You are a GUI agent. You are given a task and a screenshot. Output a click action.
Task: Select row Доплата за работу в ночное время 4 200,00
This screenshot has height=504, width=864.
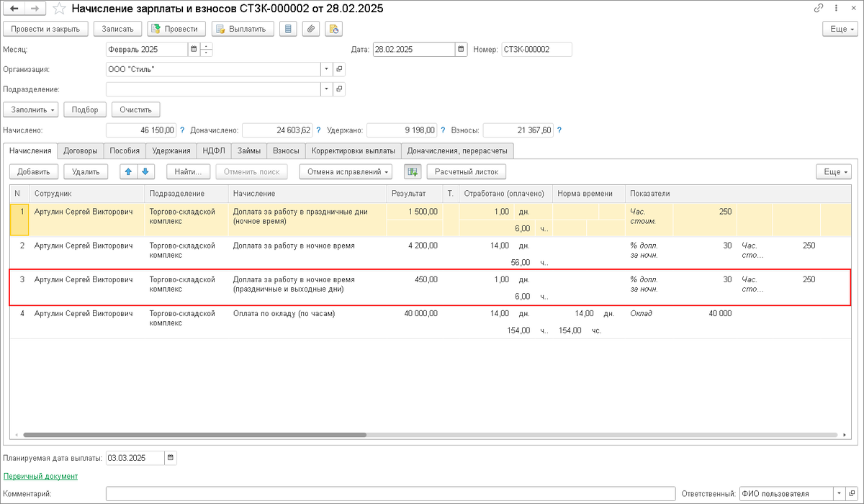point(431,254)
